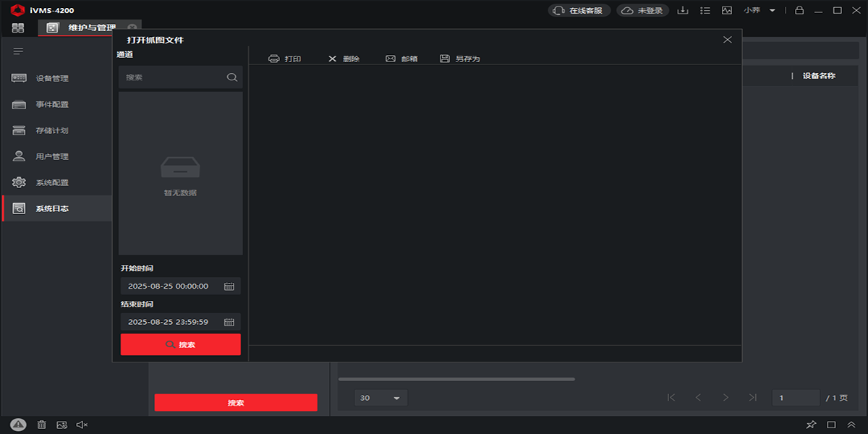The image size is (868, 434).
Task: Click the 开始时间 start time field
Action: tap(181, 286)
